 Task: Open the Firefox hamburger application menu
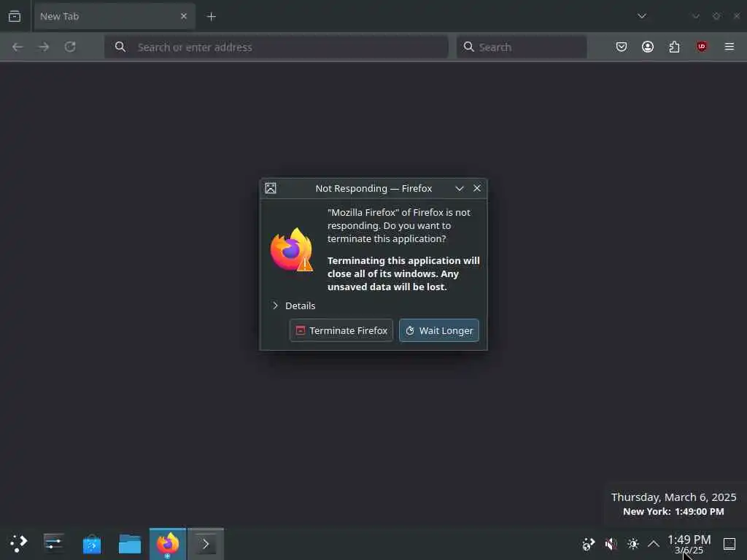pos(729,47)
